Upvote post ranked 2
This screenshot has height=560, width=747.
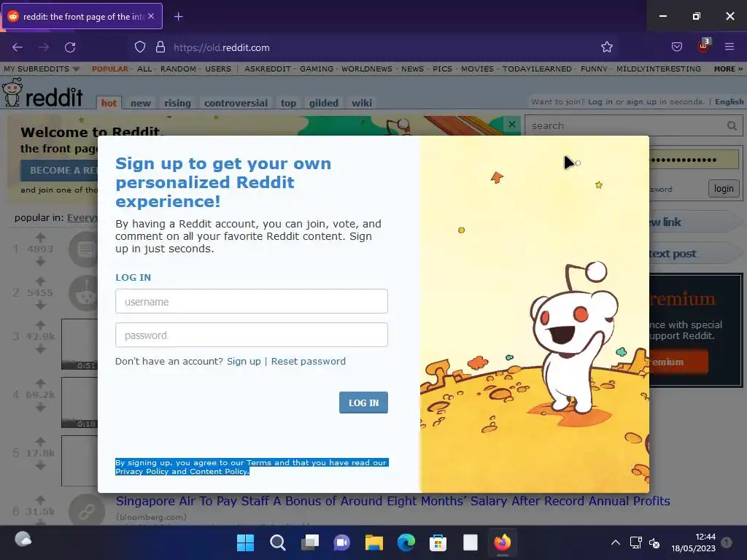click(41, 281)
